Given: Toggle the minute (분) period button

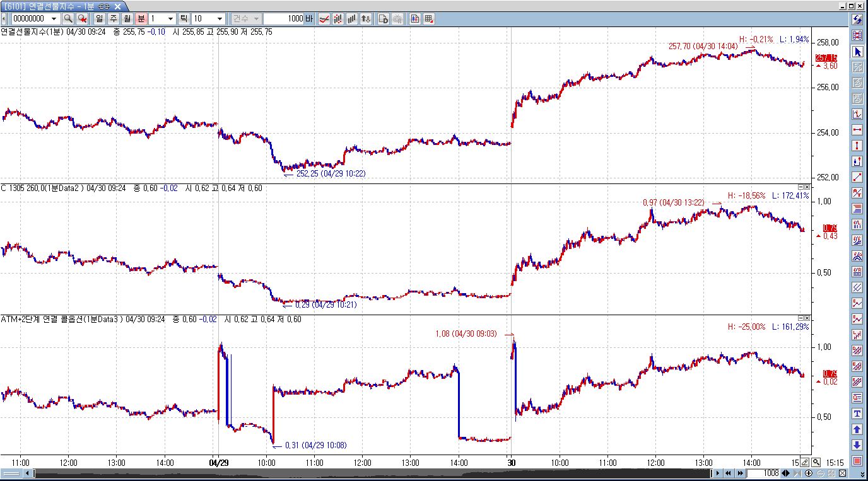Looking at the screenshot, I should pos(141,19).
